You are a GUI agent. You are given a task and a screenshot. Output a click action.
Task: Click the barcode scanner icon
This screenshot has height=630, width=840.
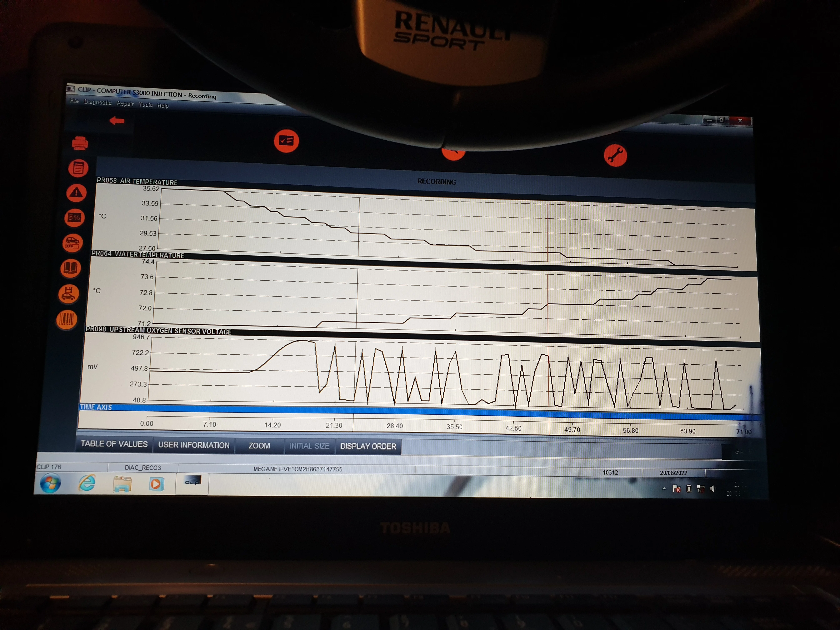[67, 319]
